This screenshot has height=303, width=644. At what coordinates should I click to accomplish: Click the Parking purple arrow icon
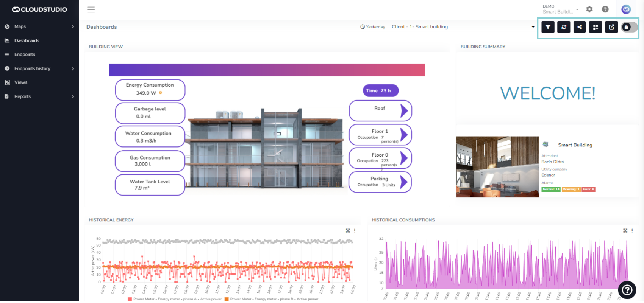(x=404, y=182)
